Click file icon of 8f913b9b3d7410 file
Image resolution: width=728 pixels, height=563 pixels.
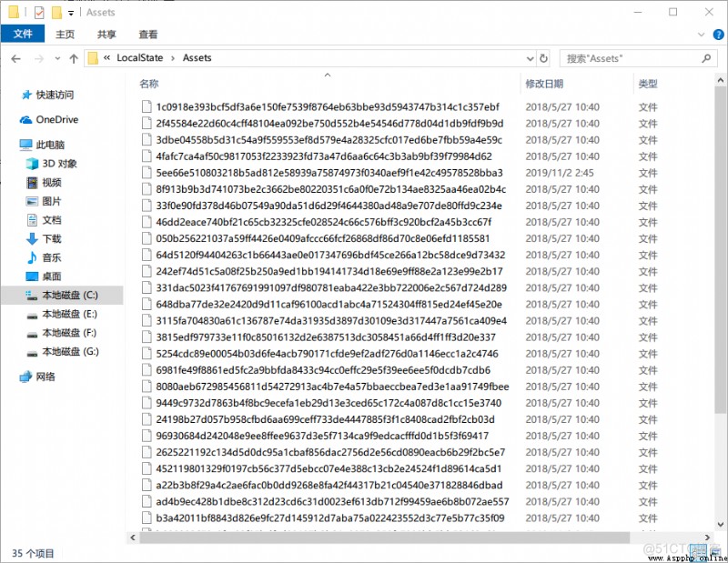(147, 189)
